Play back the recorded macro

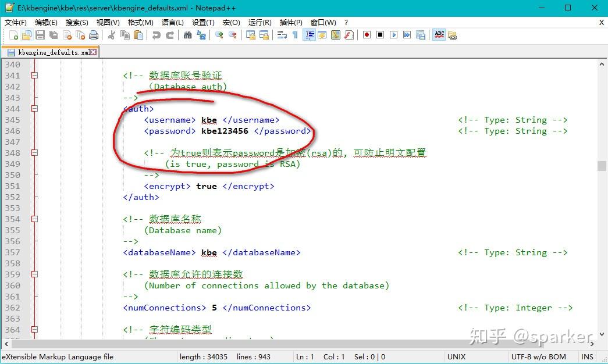[393, 35]
